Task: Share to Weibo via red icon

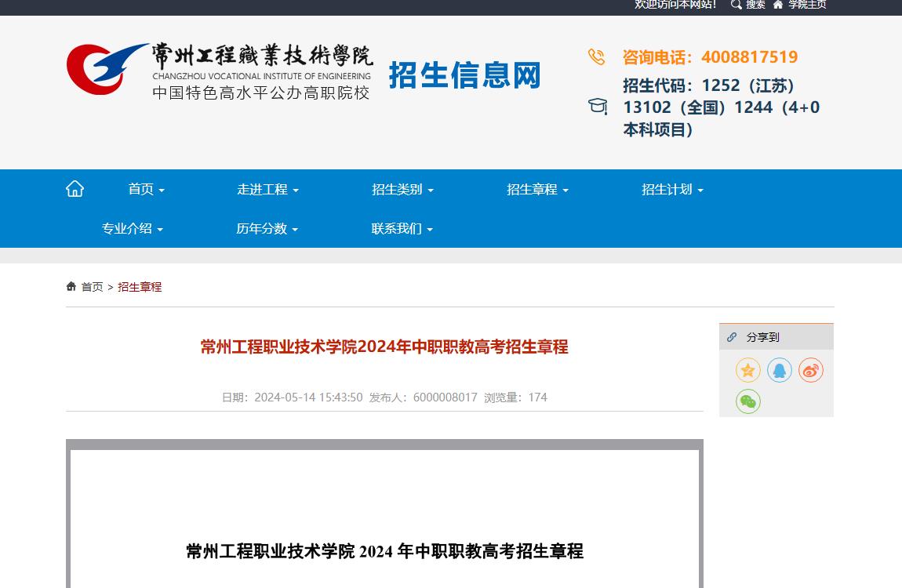Action: pyautogui.click(x=810, y=370)
